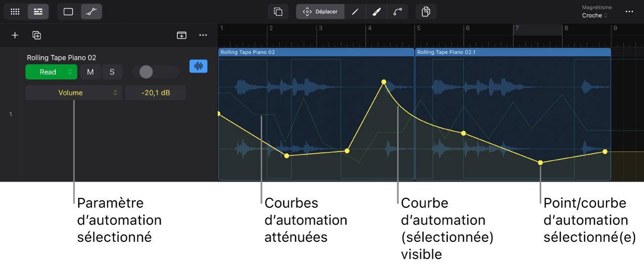Screen dimensions: 644x264
Task: Click track number 1 in the header
Action: [10, 114]
